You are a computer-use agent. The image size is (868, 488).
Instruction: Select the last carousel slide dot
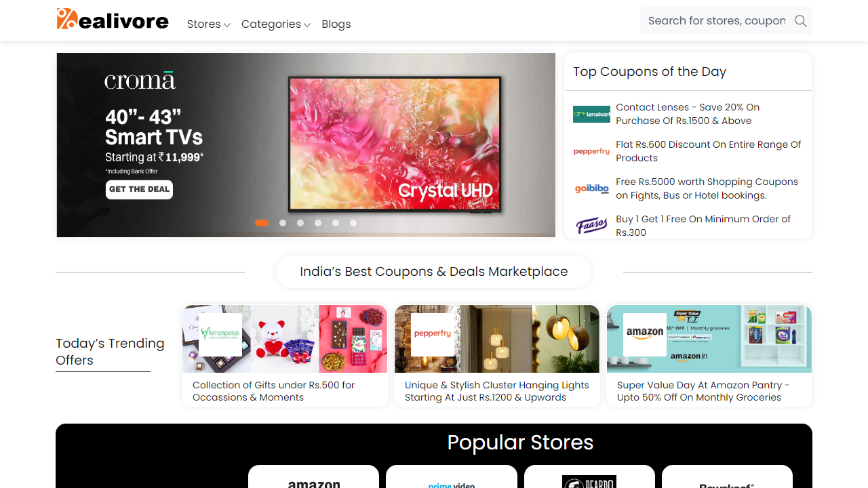353,223
